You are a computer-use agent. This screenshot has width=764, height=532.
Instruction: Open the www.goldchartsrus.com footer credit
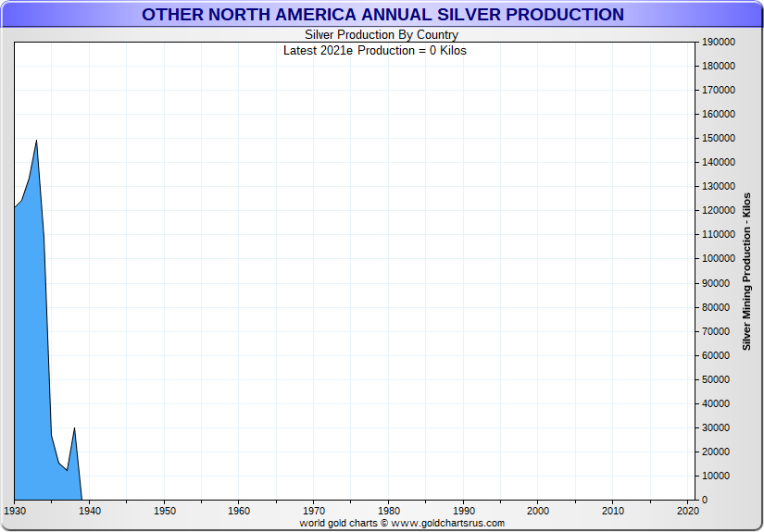coord(402,523)
